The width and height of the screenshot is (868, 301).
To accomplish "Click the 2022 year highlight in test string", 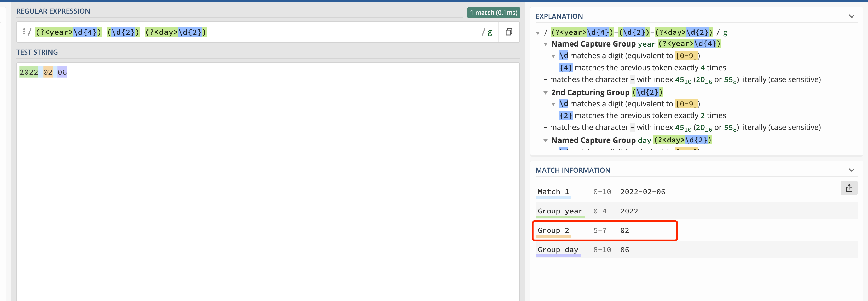I will 29,72.
